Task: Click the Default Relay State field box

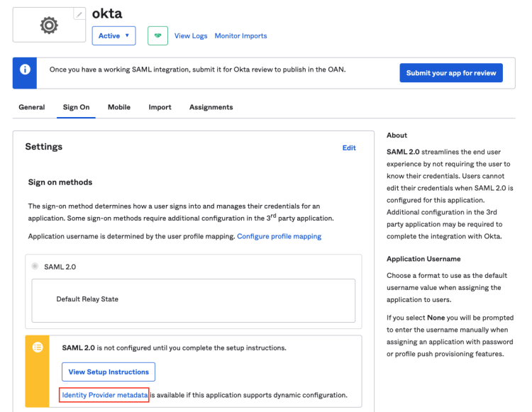Action: point(194,301)
